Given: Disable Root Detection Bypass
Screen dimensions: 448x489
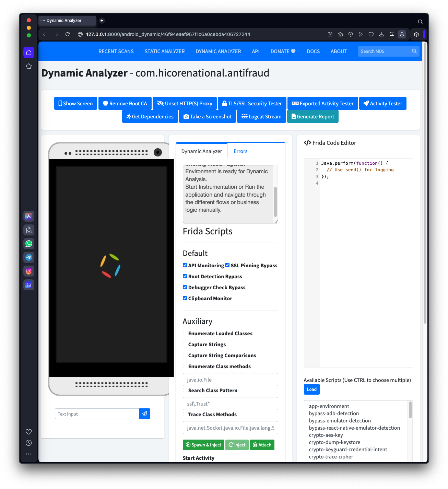Looking at the screenshot, I should pos(185,276).
